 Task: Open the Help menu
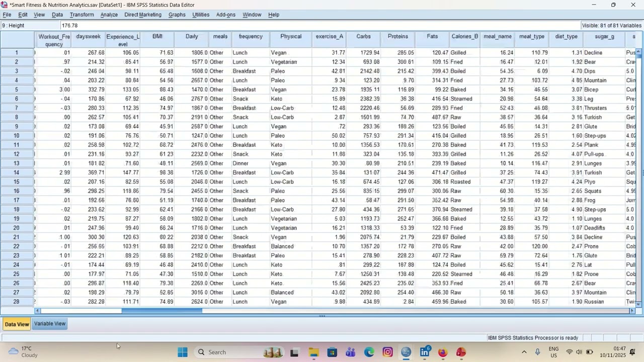[274, 15]
